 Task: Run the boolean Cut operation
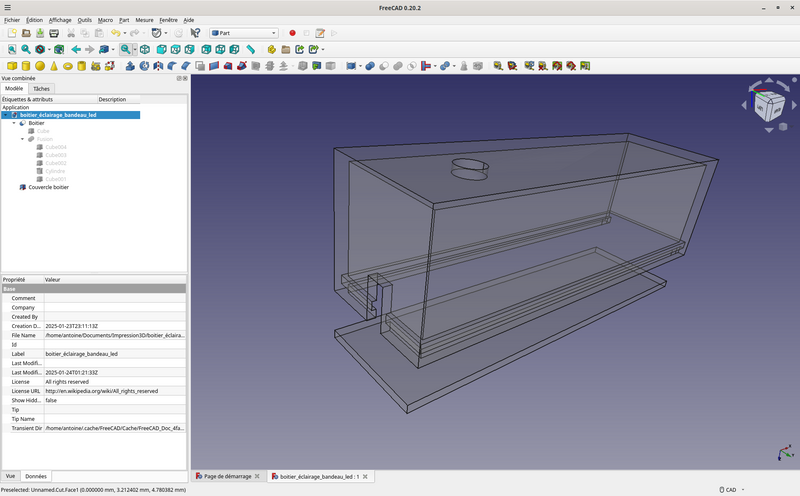tap(384, 66)
